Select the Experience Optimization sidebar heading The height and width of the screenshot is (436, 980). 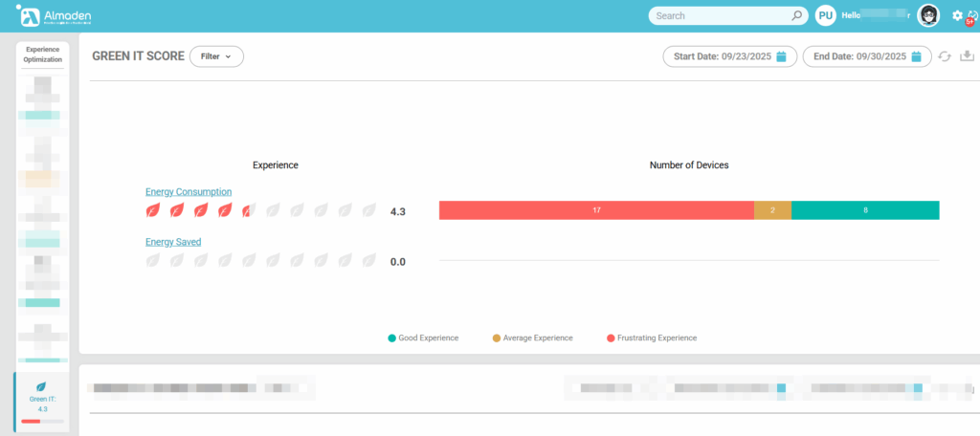[42, 54]
